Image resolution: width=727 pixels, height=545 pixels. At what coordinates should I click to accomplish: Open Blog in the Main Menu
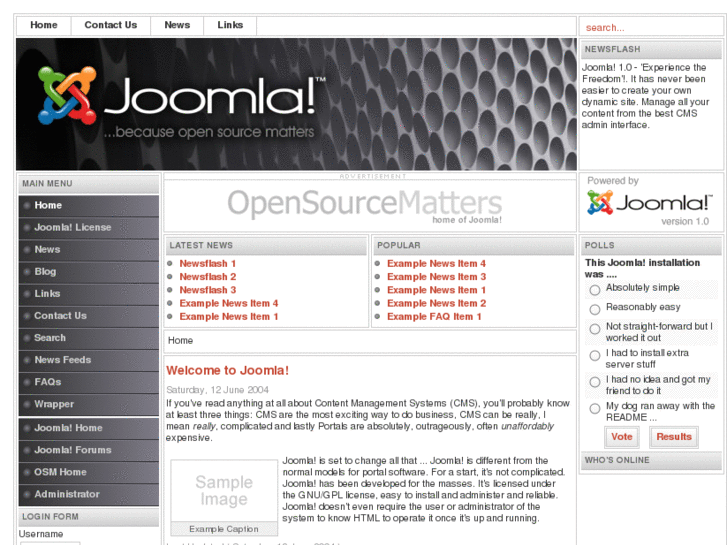[x=89, y=272]
